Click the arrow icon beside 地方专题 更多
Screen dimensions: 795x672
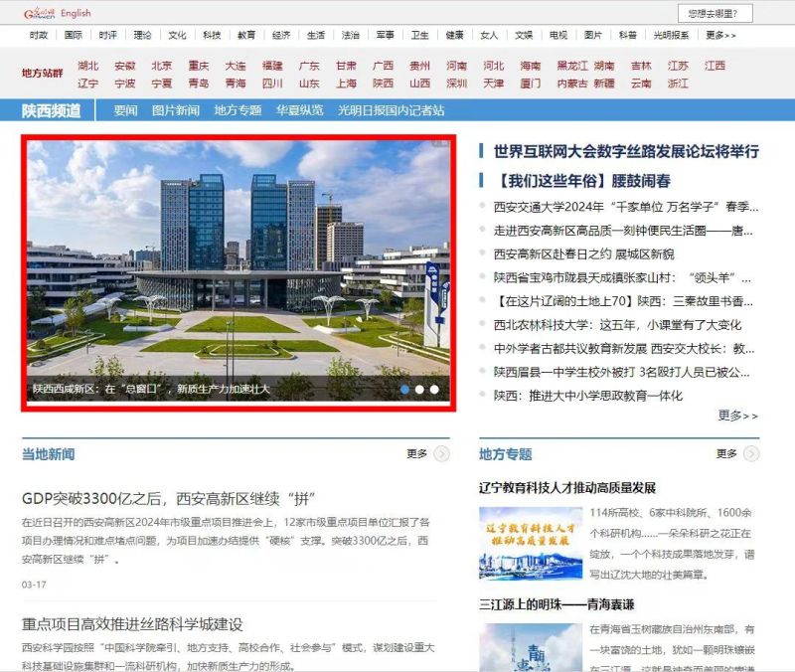(751, 454)
